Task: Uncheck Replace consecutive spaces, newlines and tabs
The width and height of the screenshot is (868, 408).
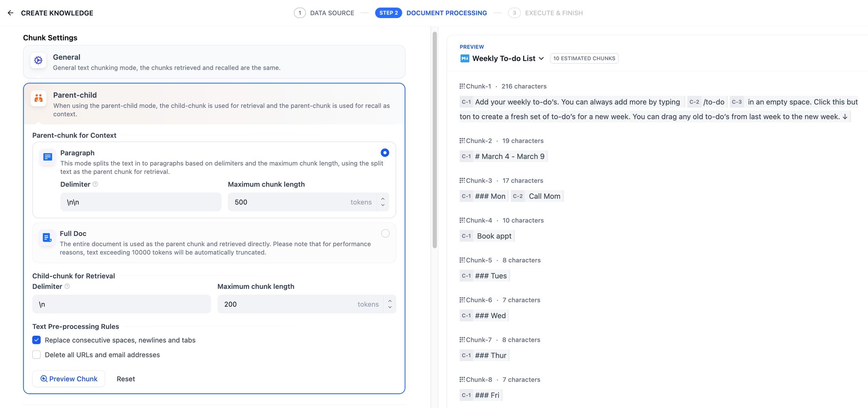Action: coord(37,340)
